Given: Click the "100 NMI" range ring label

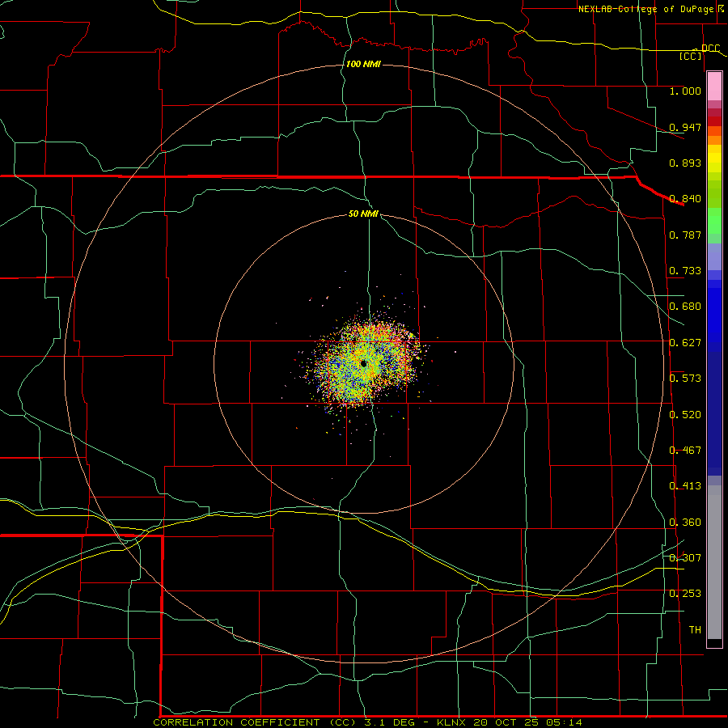Looking at the screenshot, I should 363,64.
